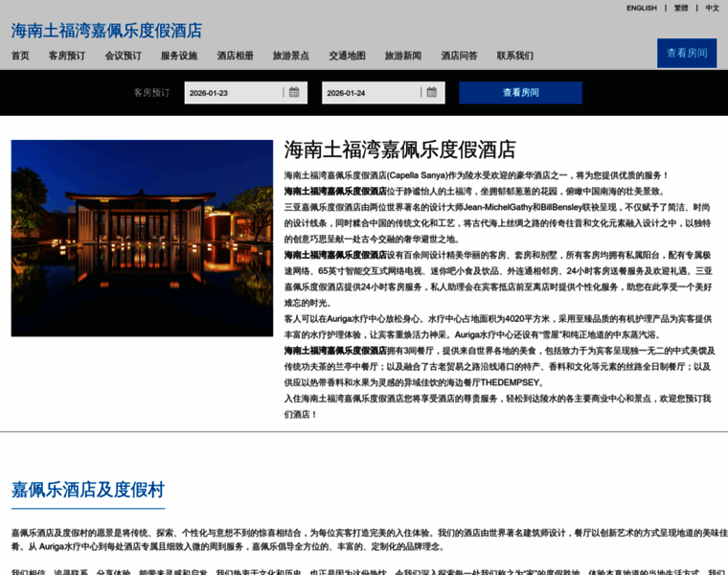Click the large 海南土福湾嘉佩乐度假酒店 heading
This screenshot has height=575, width=728.
(x=399, y=150)
